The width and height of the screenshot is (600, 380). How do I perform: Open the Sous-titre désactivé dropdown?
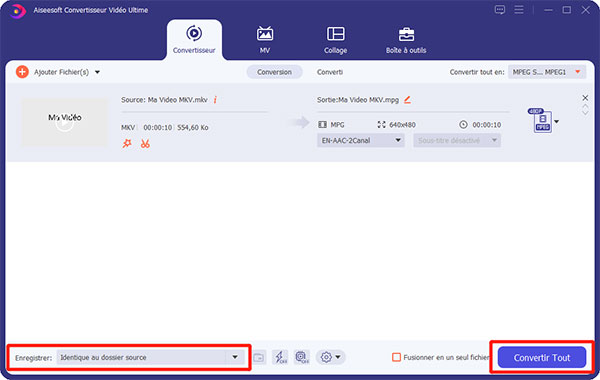pyautogui.click(x=457, y=140)
